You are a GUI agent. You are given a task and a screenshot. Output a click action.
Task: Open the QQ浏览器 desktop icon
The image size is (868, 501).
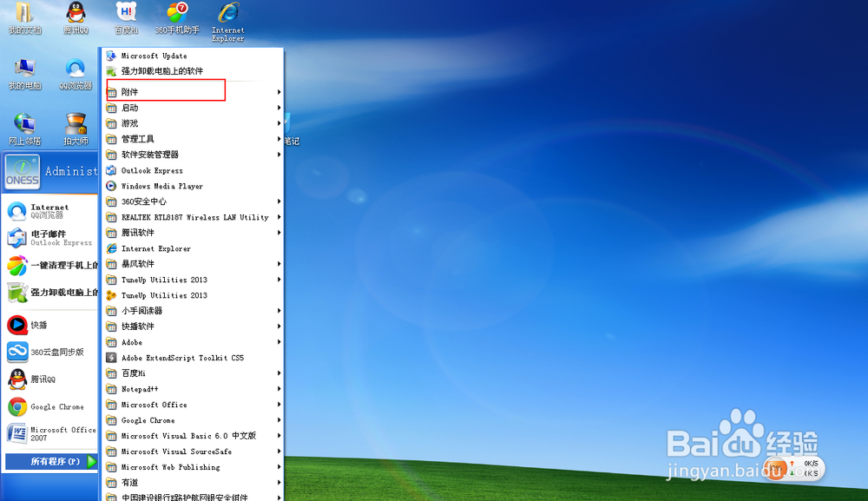click(76, 74)
